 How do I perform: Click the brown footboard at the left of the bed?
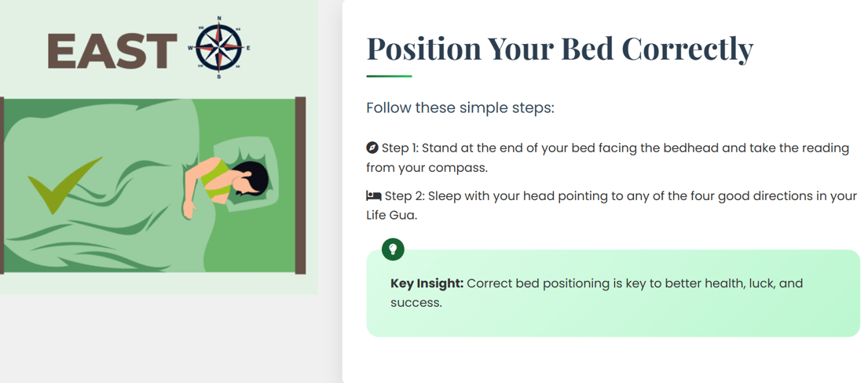(2, 185)
